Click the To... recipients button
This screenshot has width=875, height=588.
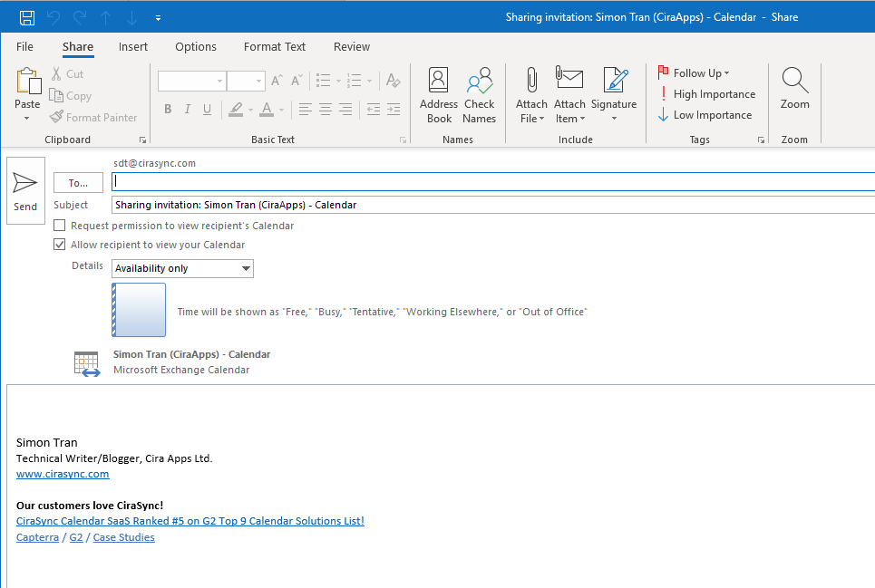[78, 183]
